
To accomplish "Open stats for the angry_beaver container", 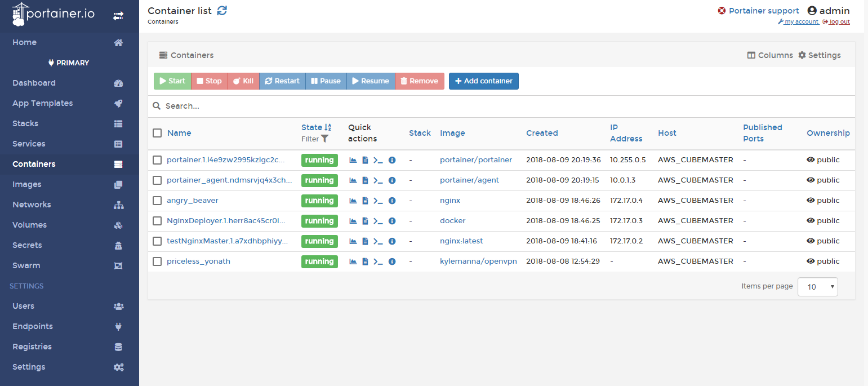I will pos(353,201).
